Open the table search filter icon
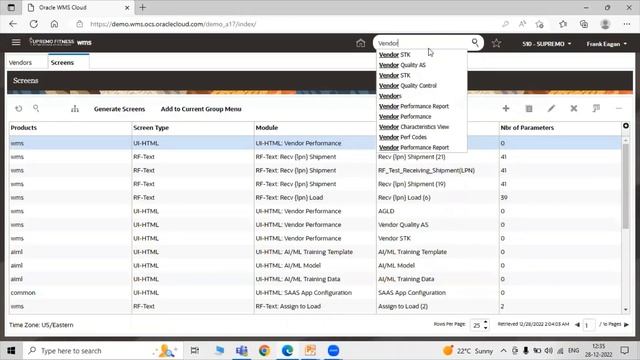 click(36, 108)
